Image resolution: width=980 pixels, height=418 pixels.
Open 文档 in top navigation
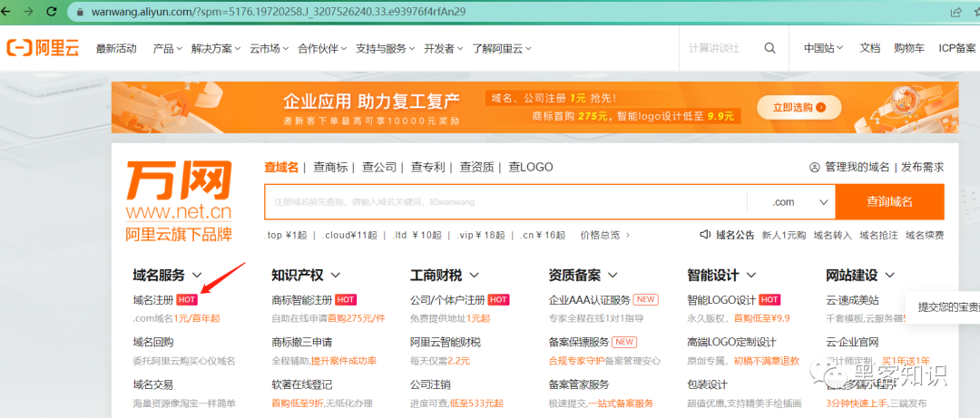(x=870, y=48)
